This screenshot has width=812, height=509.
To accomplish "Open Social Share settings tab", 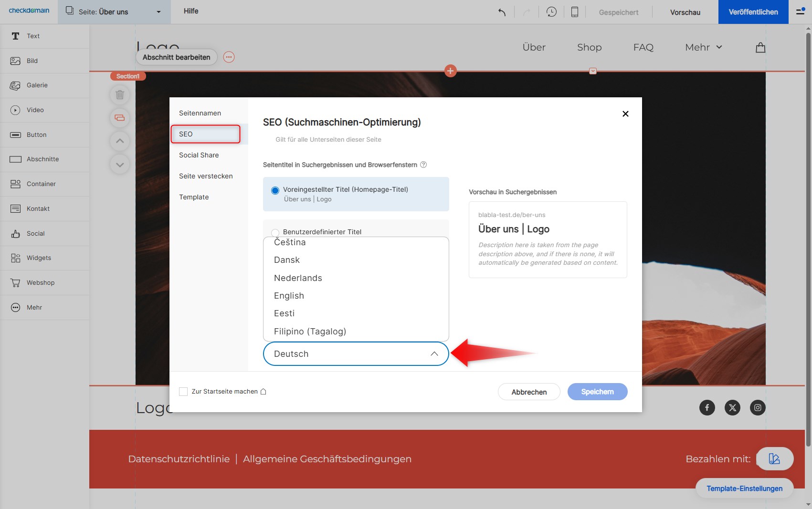I will tap(199, 155).
